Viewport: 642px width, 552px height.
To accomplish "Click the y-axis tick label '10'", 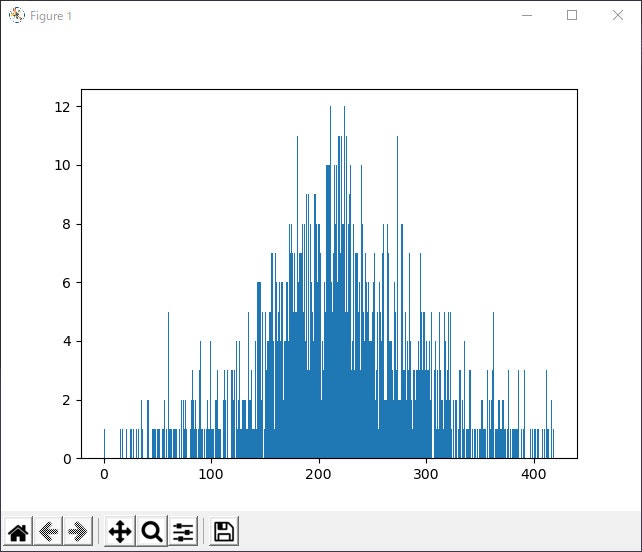I will (62, 165).
